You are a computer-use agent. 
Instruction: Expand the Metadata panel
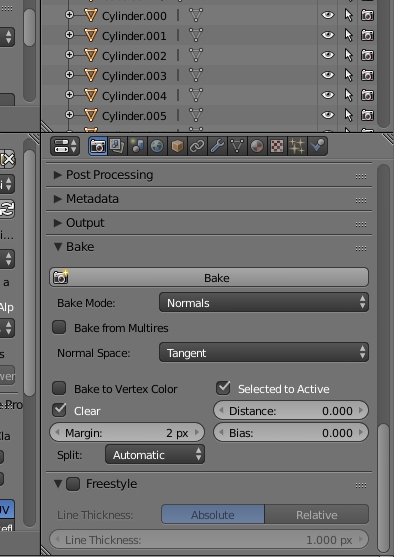coord(58,199)
